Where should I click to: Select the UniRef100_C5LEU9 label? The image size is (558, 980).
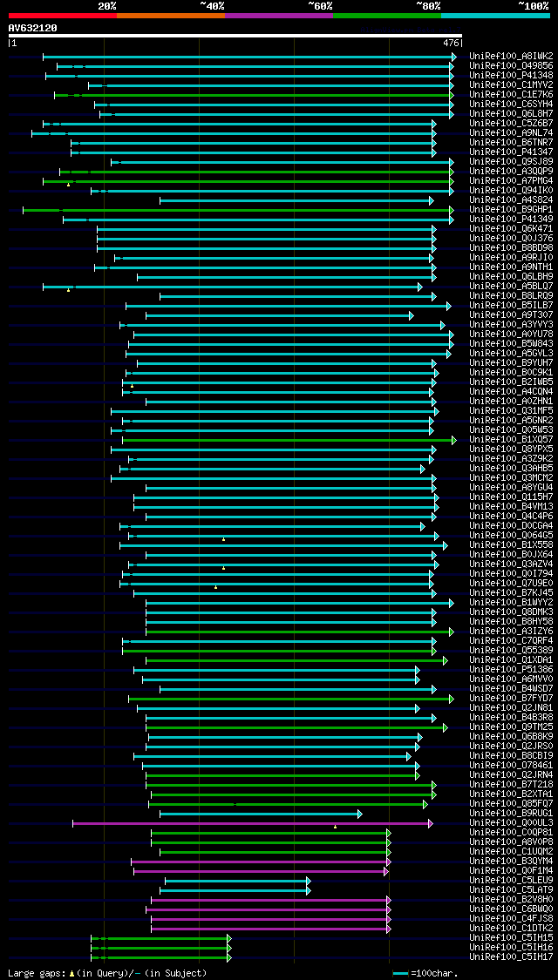511,881
